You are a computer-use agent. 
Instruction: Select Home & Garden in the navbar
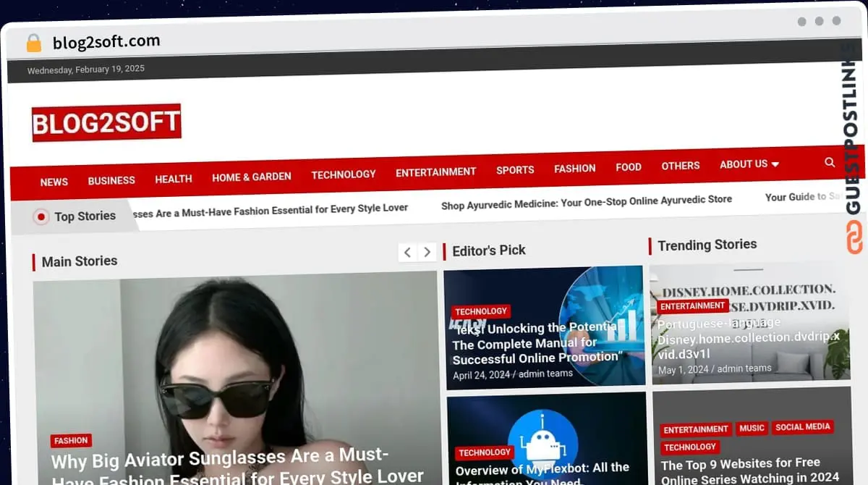coord(252,177)
